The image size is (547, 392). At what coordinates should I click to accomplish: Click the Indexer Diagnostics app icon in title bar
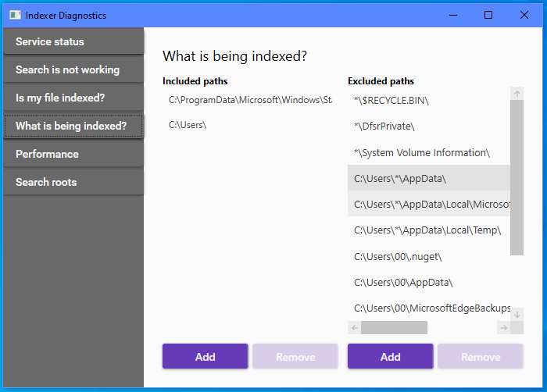click(15, 15)
